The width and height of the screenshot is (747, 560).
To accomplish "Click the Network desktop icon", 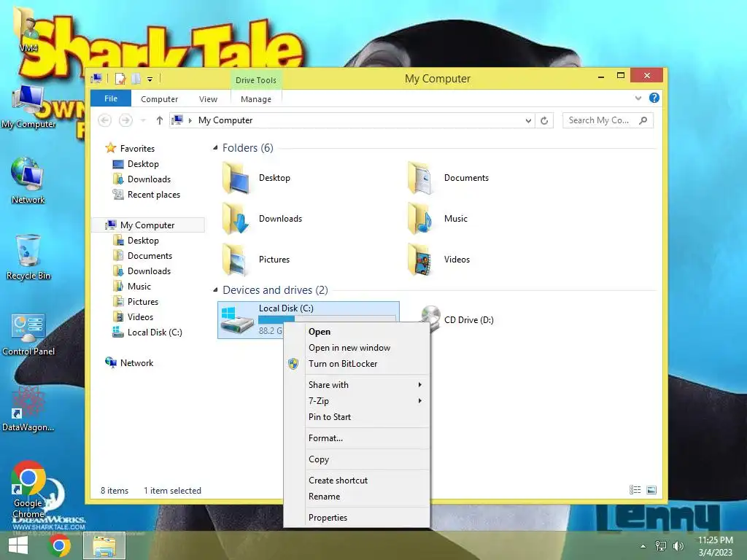I will (28, 181).
